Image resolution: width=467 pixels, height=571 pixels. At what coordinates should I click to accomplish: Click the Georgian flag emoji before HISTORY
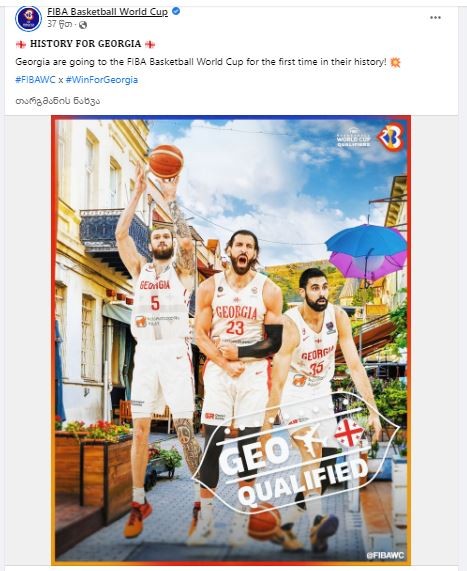(21, 44)
